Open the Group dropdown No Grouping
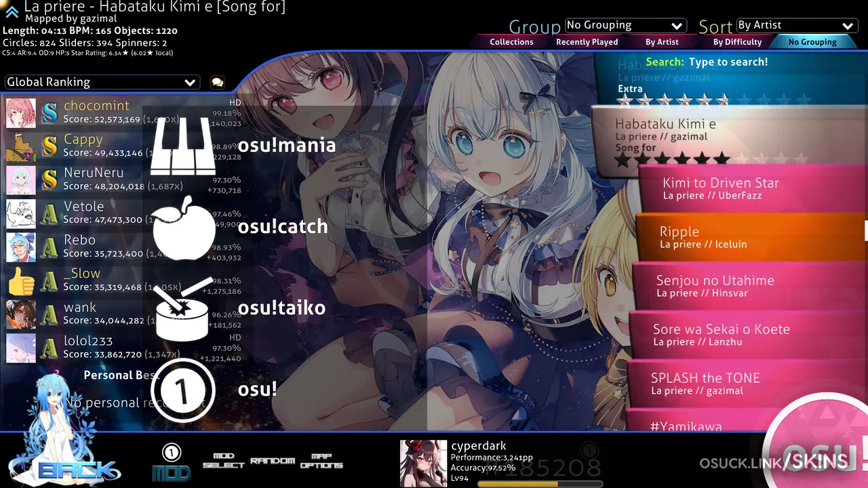 click(626, 26)
